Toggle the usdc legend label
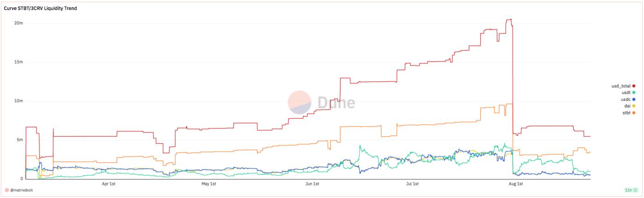 [626, 99]
